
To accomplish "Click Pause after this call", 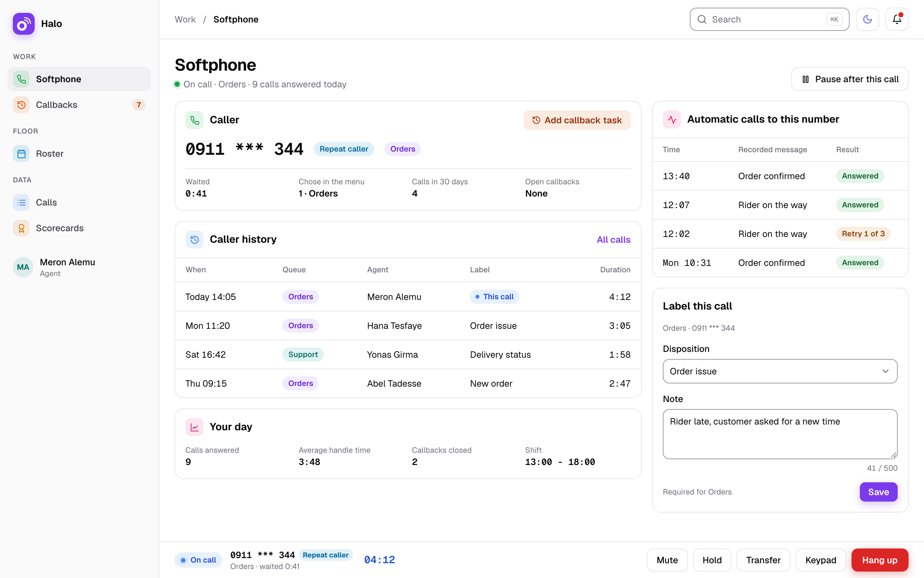I will pos(850,79).
